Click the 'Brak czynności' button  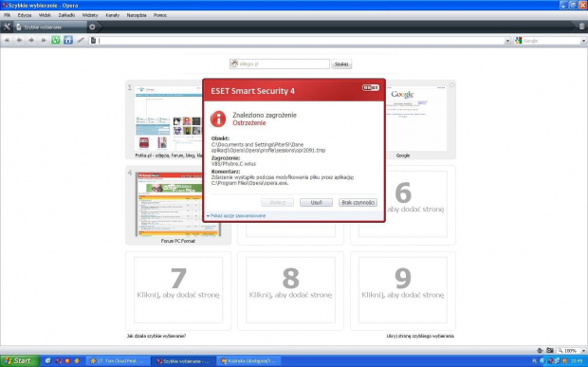[358, 202]
